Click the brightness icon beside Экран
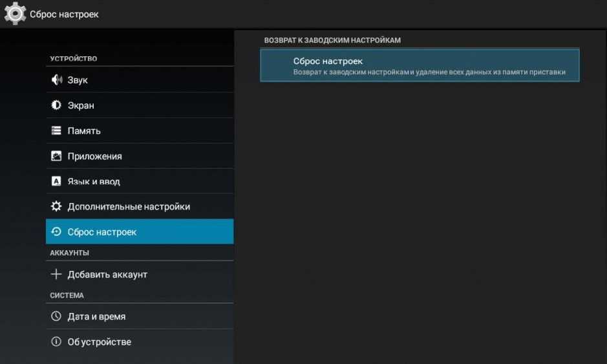Image resolution: width=607 pixels, height=364 pixels. click(x=56, y=105)
